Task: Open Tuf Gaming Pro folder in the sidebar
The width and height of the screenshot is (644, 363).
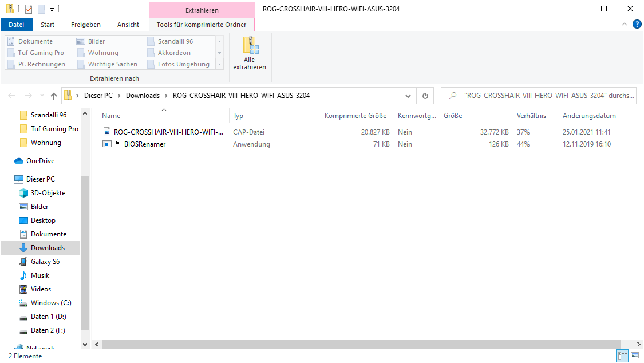Action: tap(49, 128)
